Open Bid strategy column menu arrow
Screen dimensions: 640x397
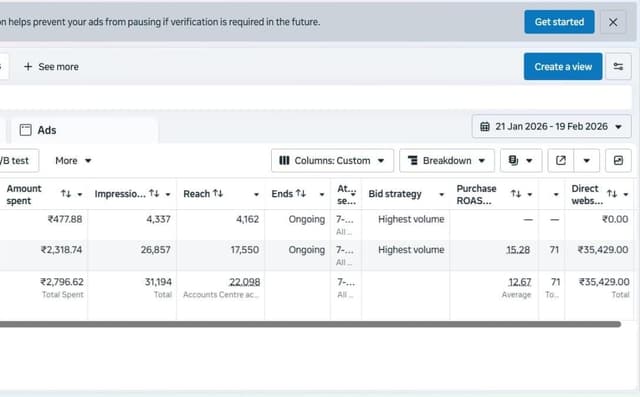(441, 195)
